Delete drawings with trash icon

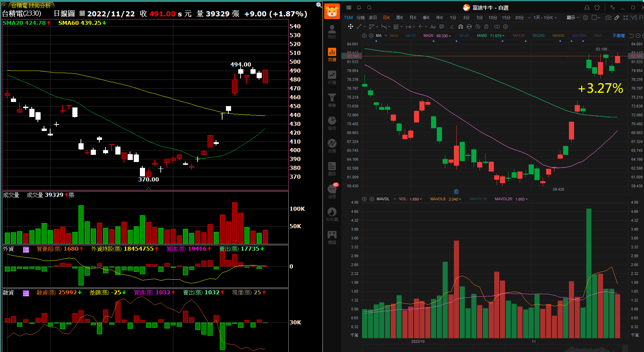coord(486,27)
